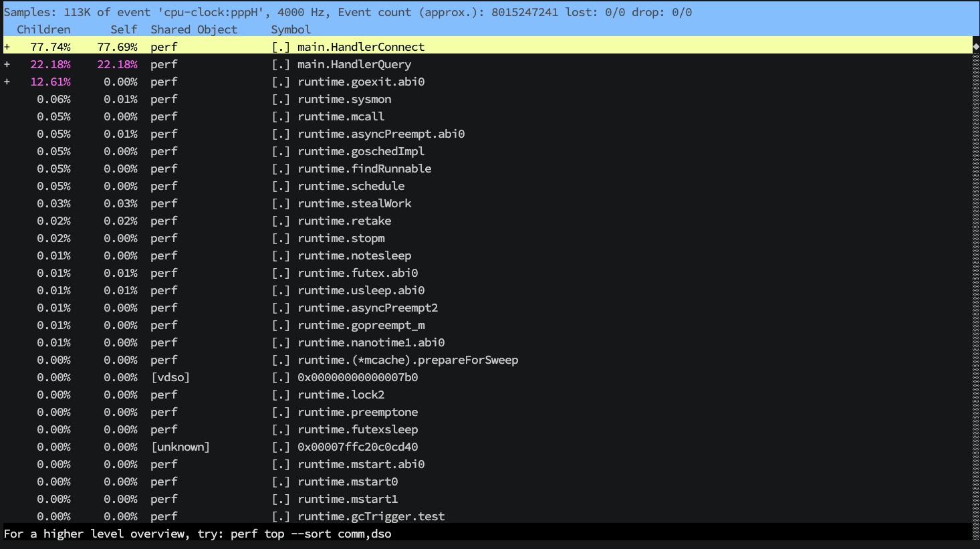The width and height of the screenshot is (980, 549).
Task: Select symbol main.HandlerConnect
Action: pyautogui.click(x=361, y=47)
